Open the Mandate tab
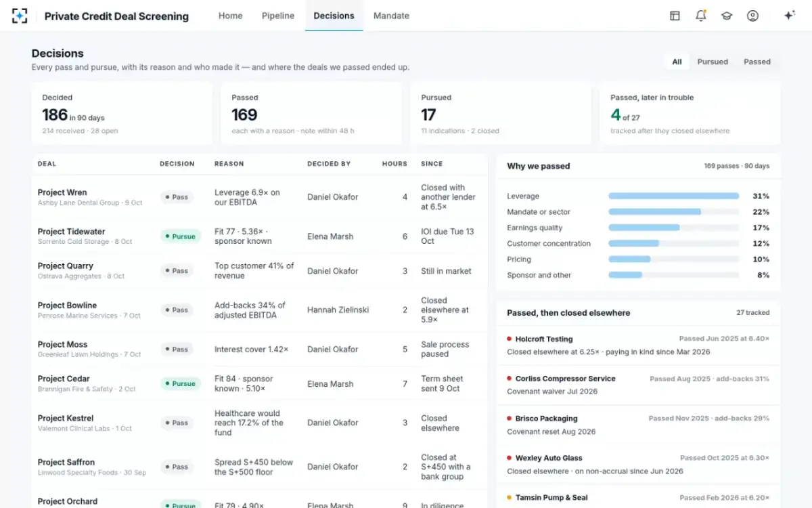This screenshot has width=812, height=508. [391, 16]
